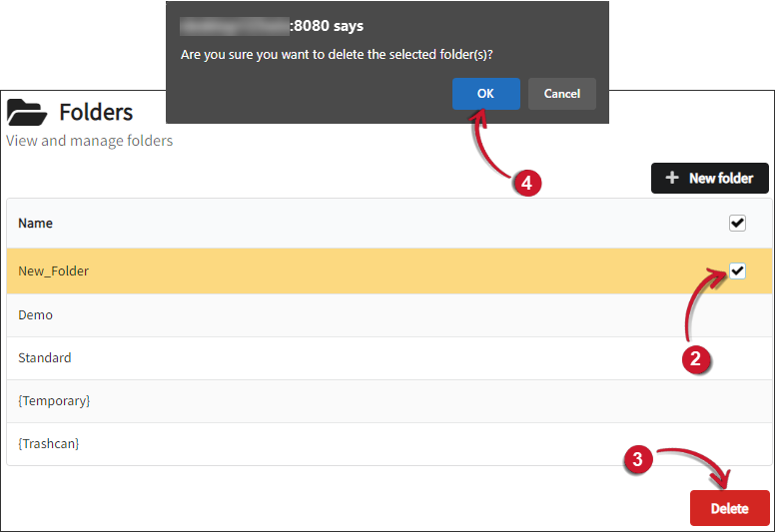Screen dimensions: 775x532
Task: Click the ':8080 says' dialog title
Action: pos(328,26)
